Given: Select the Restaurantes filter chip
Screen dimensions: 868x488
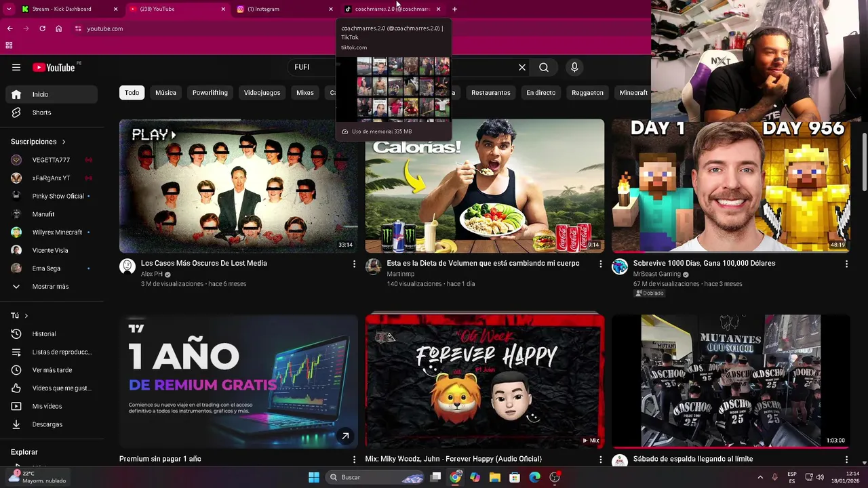Looking at the screenshot, I should point(491,93).
